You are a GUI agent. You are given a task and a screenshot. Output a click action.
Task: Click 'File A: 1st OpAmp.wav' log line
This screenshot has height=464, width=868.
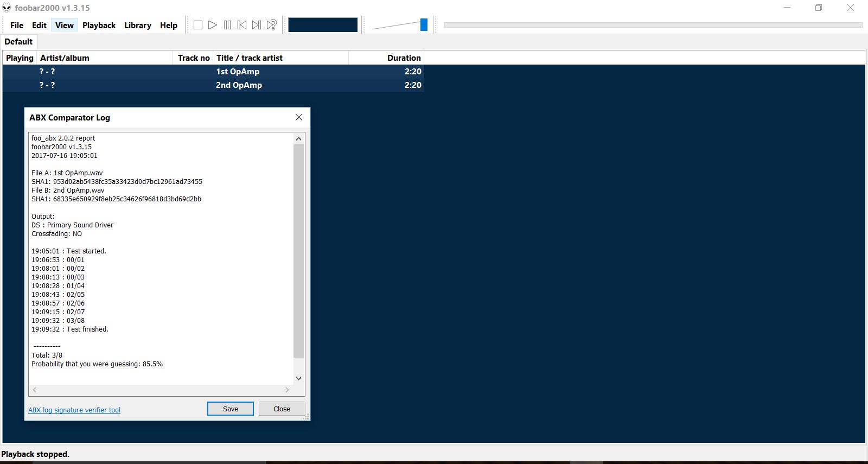point(67,173)
